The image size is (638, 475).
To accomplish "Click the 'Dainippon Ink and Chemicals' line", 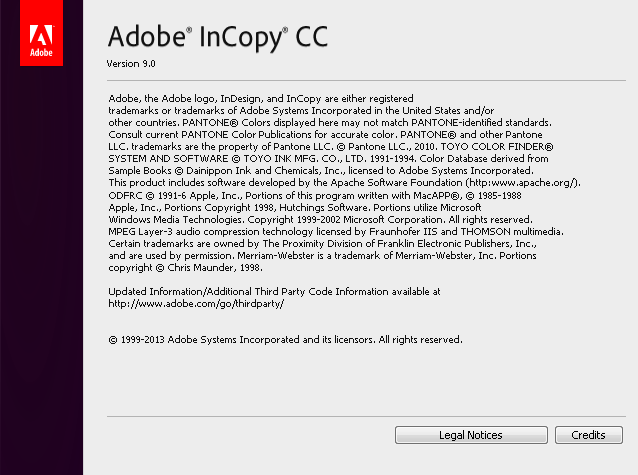I will tap(321, 171).
